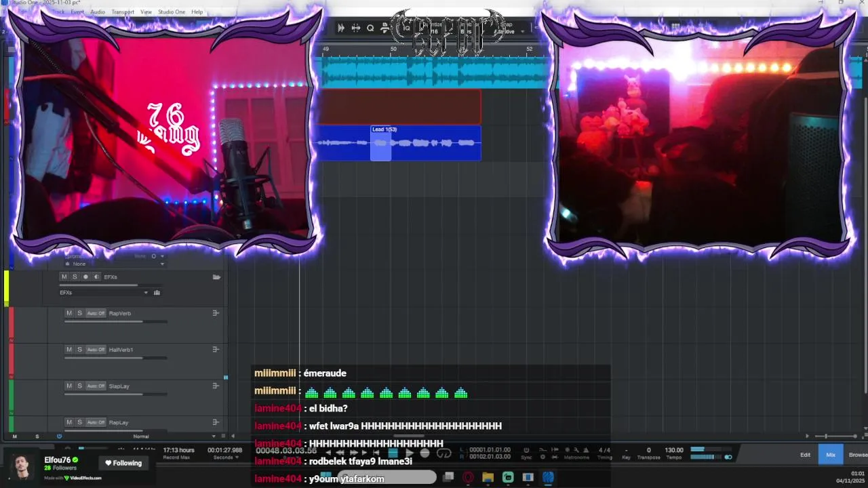Image resolution: width=868 pixels, height=488 pixels.
Task: Open SlapLay Auto: Off automation dropdown
Action: tap(96, 386)
